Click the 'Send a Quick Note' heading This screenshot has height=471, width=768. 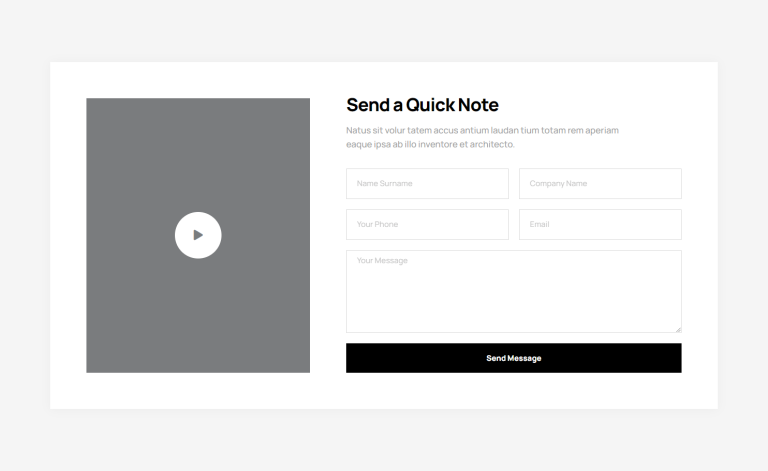tap(422, 105)
